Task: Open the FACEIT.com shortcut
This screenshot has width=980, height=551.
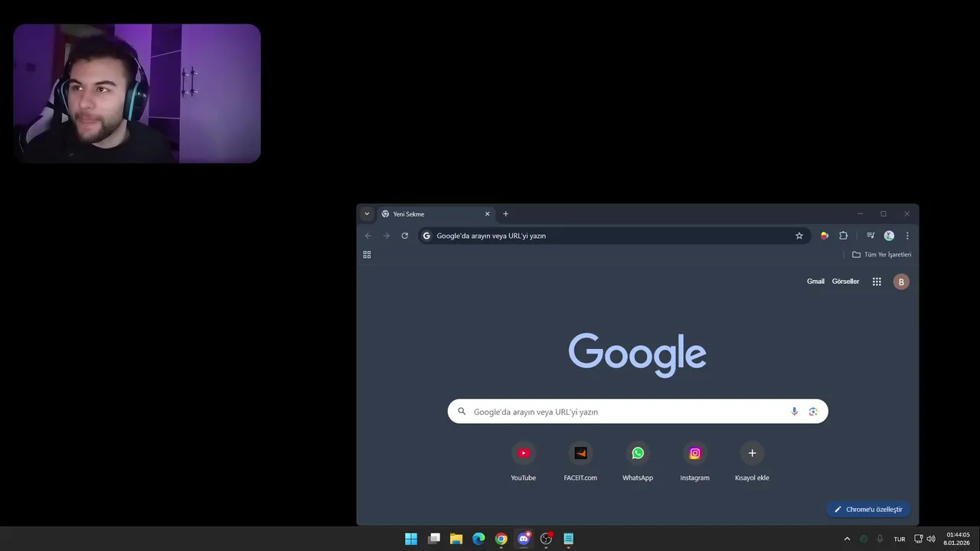Action: (x=580, y=461)
